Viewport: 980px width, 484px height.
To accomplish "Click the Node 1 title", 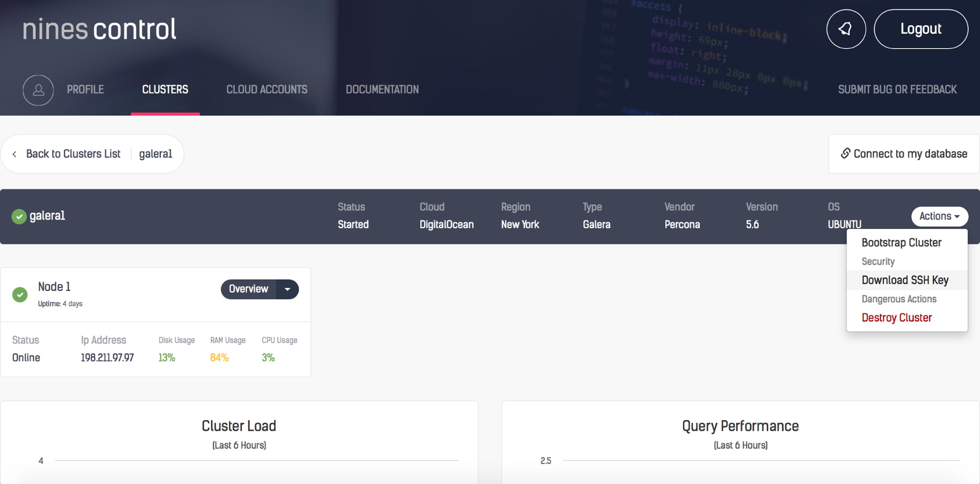I will (54, 287).
